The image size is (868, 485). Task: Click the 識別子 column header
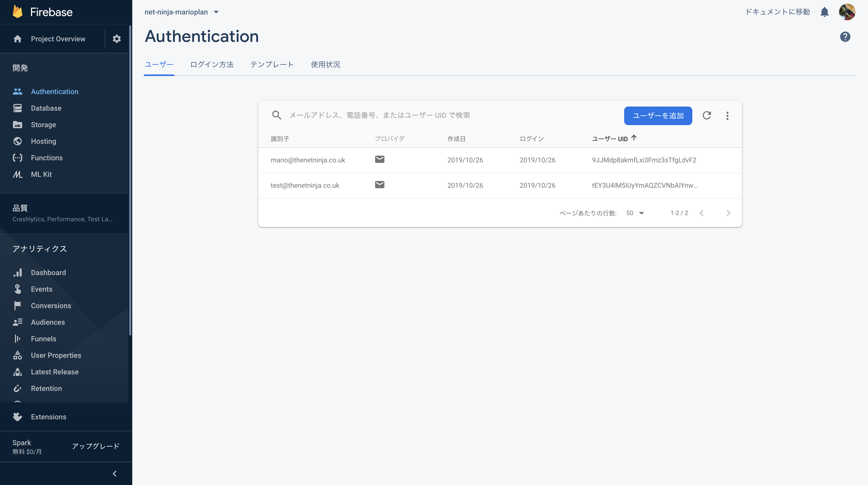pos(280,139)
